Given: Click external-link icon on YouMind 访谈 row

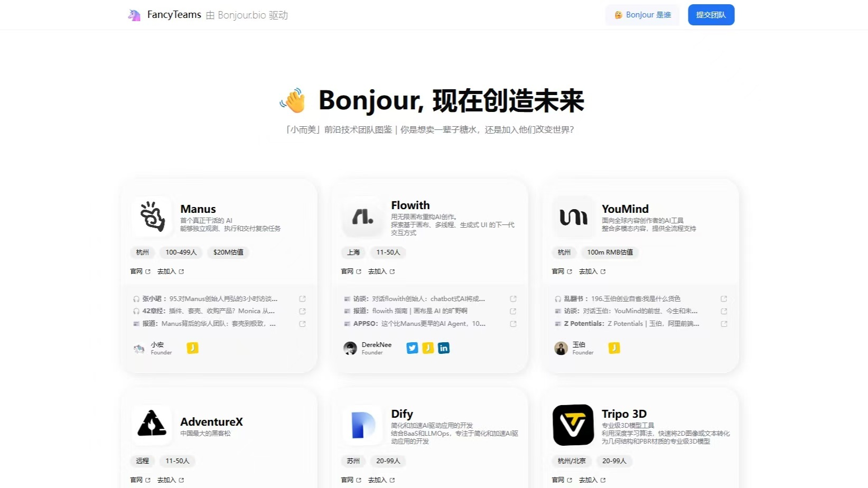Looking at the screenshot, I should pos(724,312).
